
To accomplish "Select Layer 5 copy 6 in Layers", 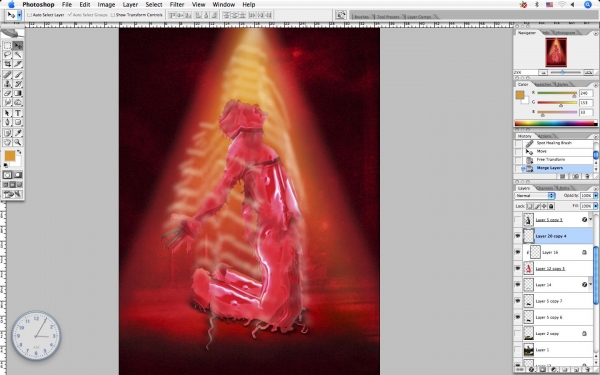I will tap(557, 317).
